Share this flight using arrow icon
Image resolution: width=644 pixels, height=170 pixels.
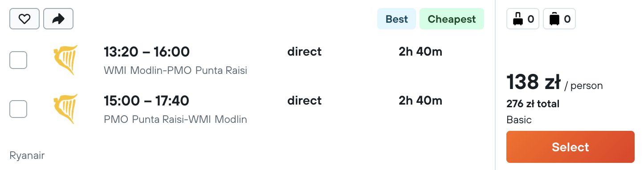pyautogui.click(x=58, y=19)
